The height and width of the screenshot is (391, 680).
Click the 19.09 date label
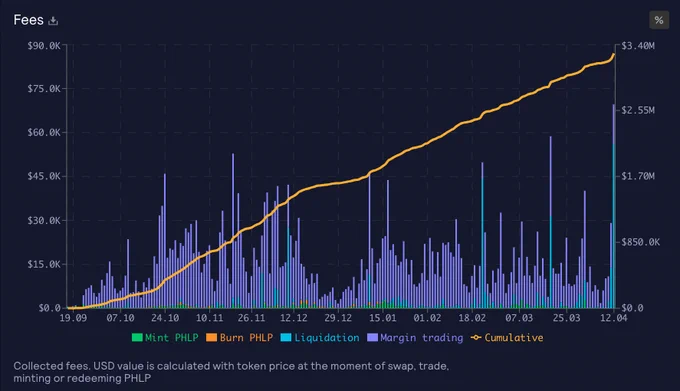coord(73,318)
